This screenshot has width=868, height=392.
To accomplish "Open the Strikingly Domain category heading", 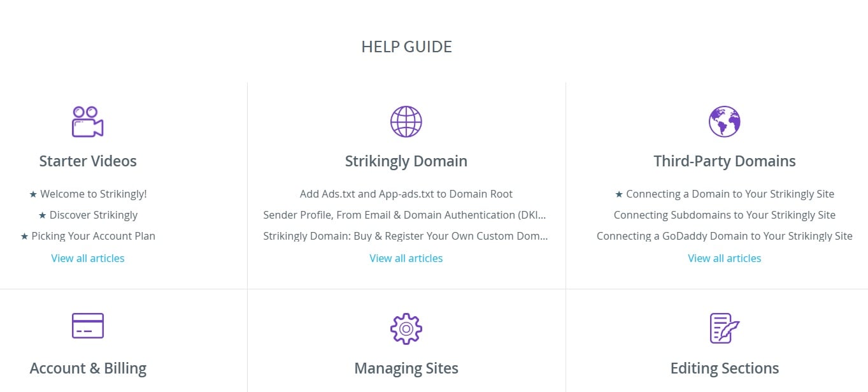I will (x=406, y=161).
